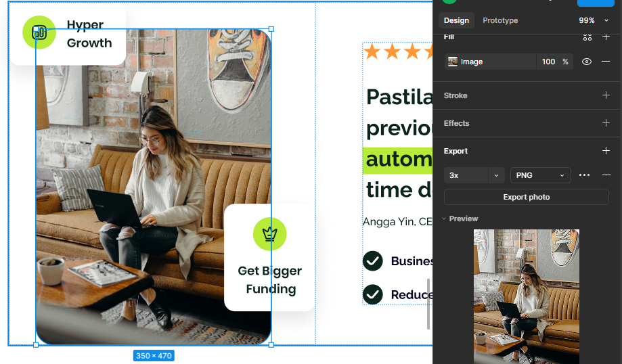Click the Stroke section header
Image resolution: width=622 pixels, height=364 pixels.
point(456,95)
